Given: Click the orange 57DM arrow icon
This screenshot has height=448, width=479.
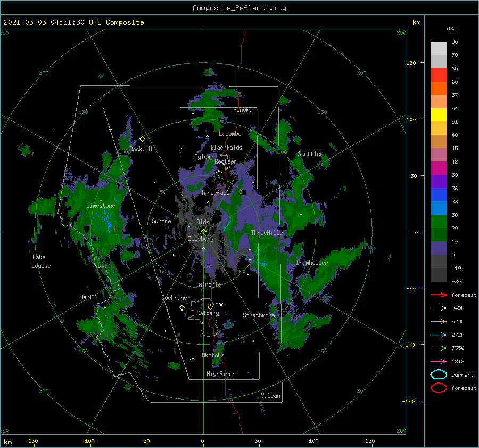Looking at the screenshot, I should tap(439, 321).
